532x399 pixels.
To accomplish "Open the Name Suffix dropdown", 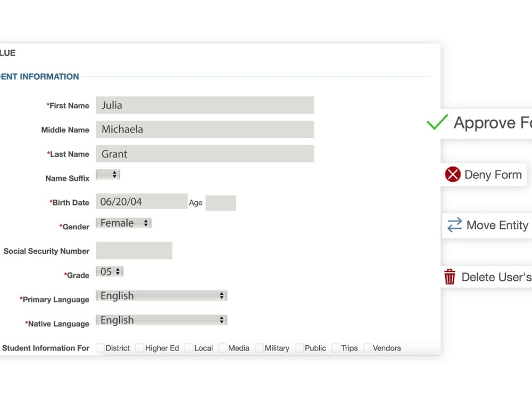I will pos(108,174).
